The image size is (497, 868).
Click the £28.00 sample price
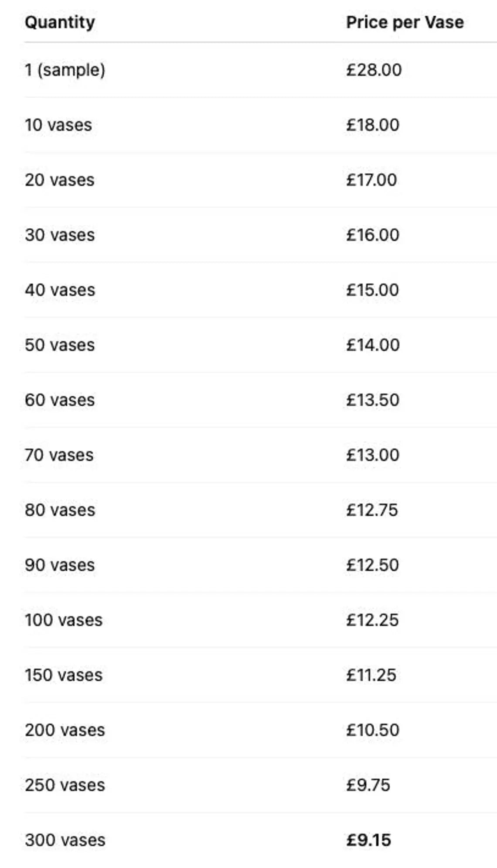(374, 70)
